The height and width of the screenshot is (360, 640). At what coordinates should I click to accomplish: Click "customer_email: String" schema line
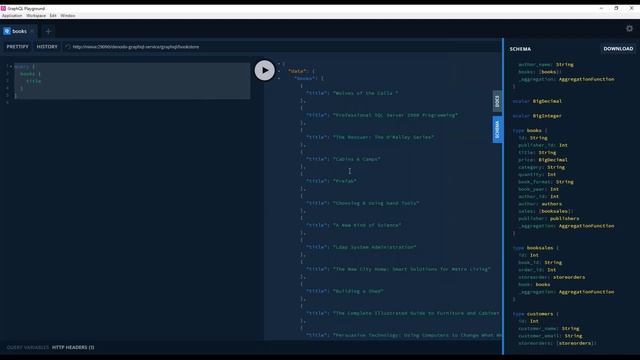(550, 336)
